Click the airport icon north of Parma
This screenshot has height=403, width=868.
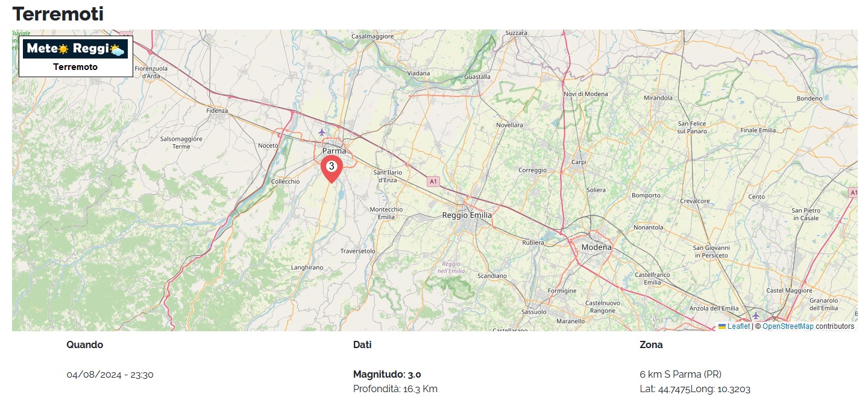(322, 132)
